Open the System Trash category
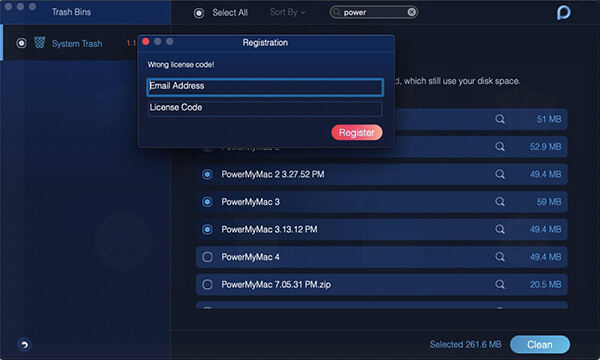The image size is (600, 360). pyautogui.click(x=77, y=44)
